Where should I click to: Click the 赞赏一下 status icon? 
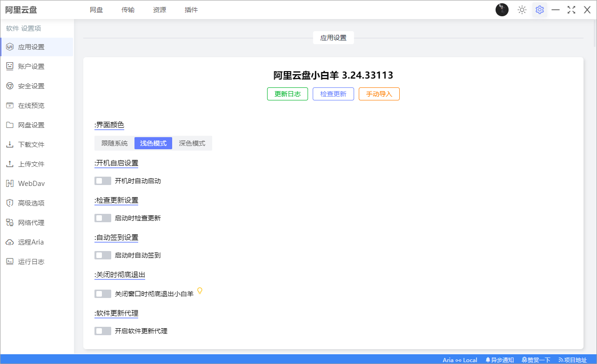(x=524, y=360)
